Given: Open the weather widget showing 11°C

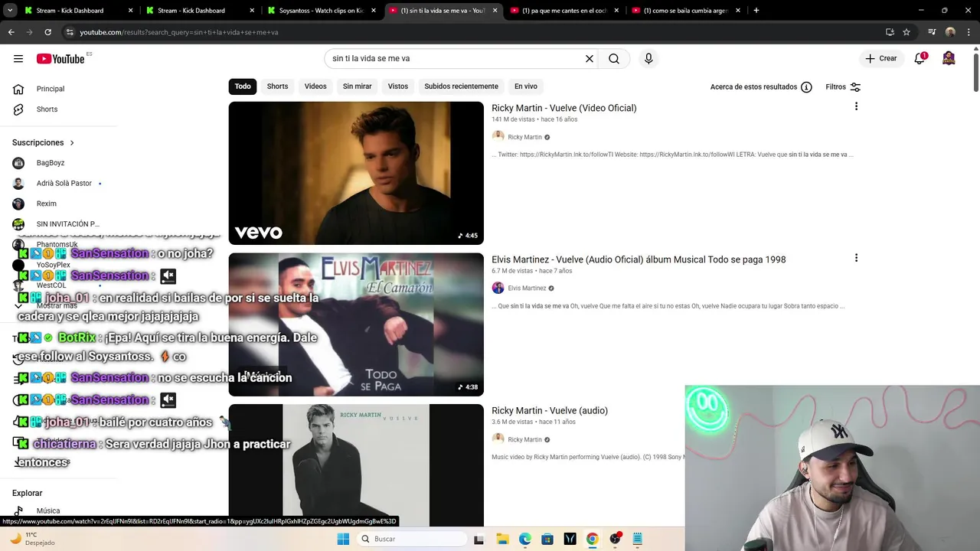Looking at the screenshot, I should click(x=33, y=539).
